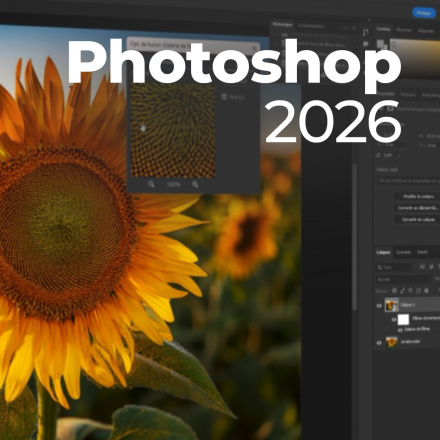Hide the Arrière-plan layer
The image size is (440, 440).
point(379,342)
